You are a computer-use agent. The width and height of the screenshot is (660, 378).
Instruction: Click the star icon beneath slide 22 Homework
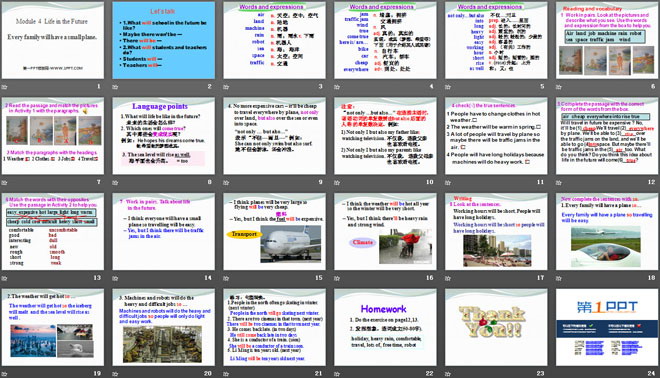tap(337, 374)
